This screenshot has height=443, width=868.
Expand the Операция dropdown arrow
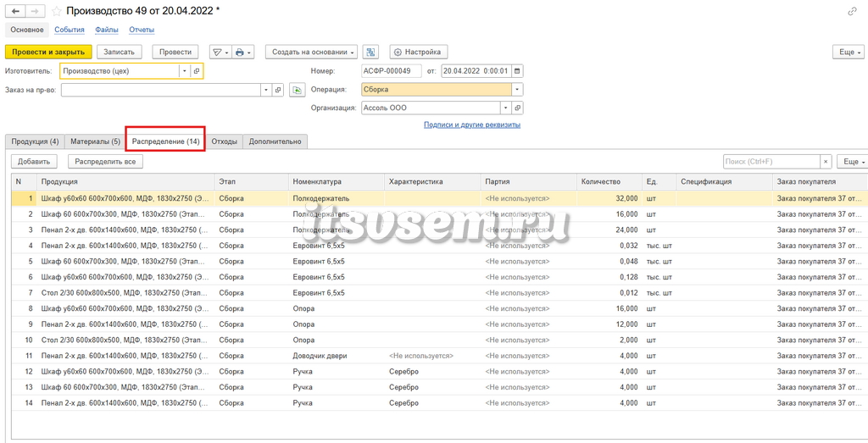click(x=517, y=90)
